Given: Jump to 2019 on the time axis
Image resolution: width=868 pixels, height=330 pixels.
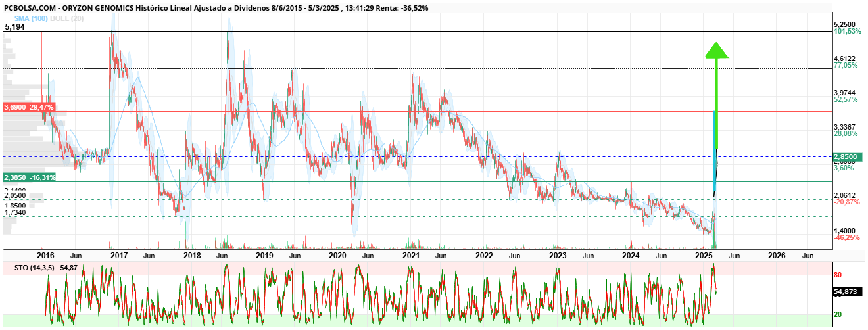Looking at the screenshot, I should 264,255.
